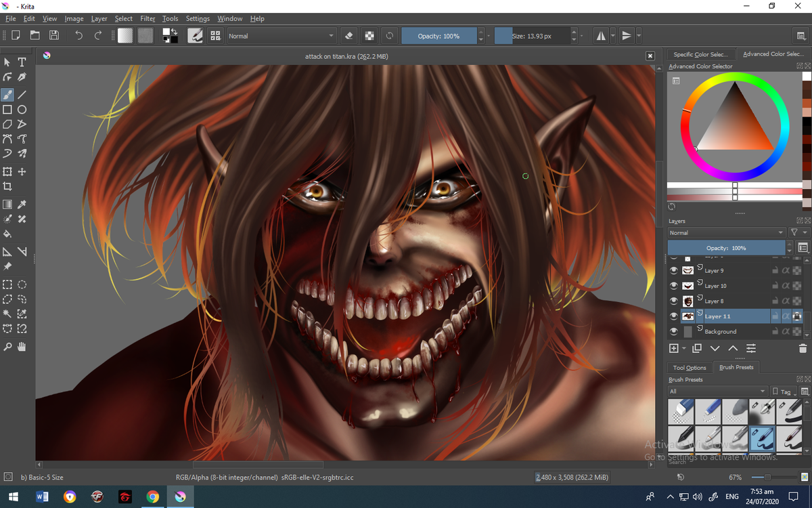This screenshot has height=508, width=812.
Task: Select the Elliptical Selection tool
Action: (x=22, y=284)
